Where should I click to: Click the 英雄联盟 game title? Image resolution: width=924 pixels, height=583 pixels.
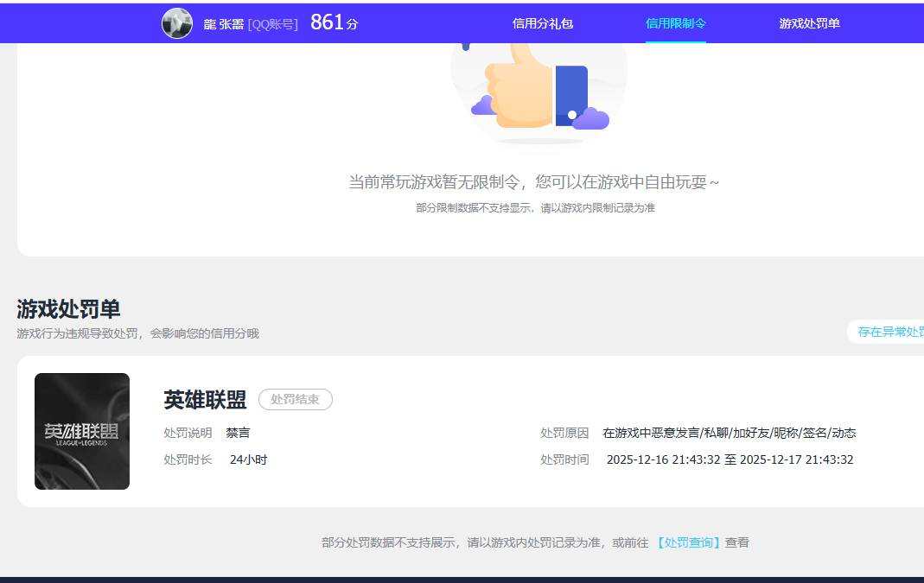(205, 399)
